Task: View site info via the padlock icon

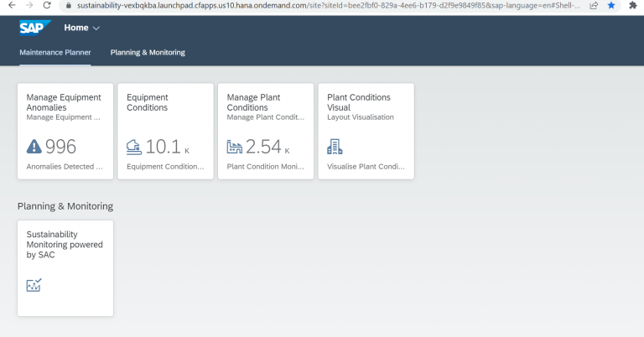Action: (x=68, y=5)
